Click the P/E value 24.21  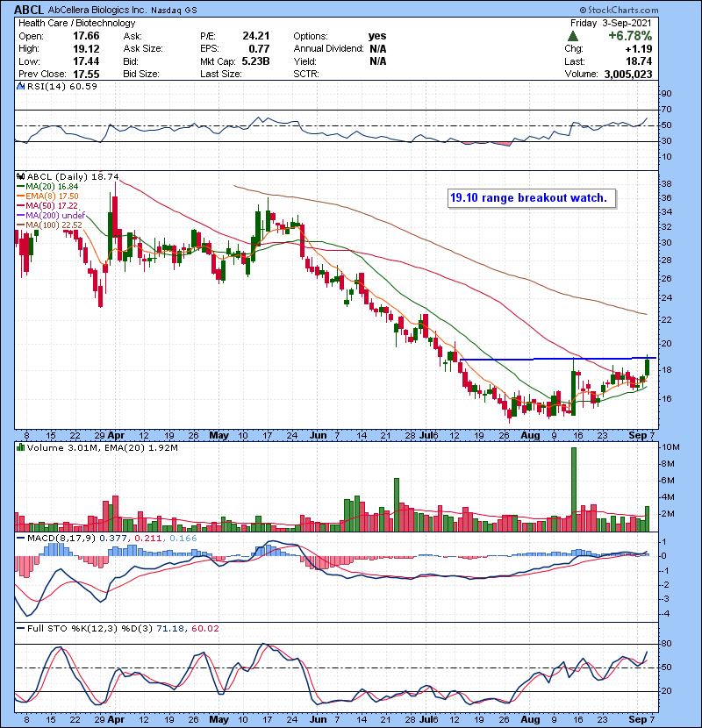pyautogui.click(x=256, y=36)
